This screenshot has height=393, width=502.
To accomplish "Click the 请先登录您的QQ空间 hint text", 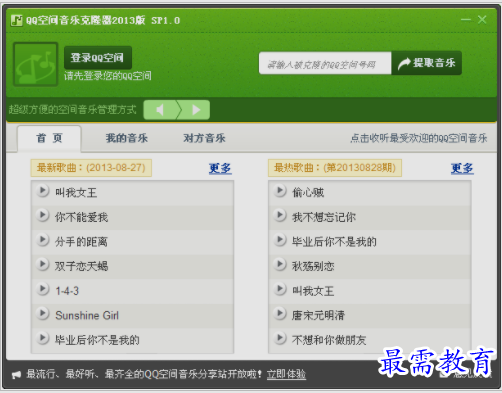I will (108, 76).
